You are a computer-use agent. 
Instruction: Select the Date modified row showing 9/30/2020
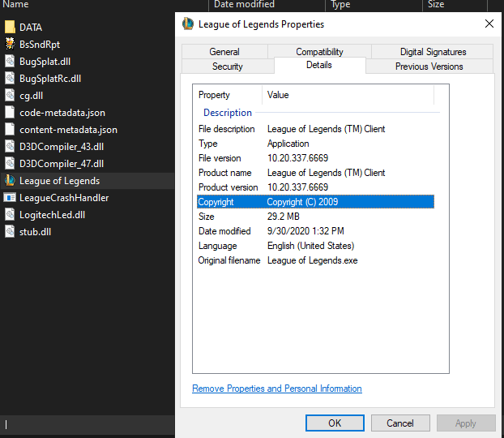click(315, 231)
